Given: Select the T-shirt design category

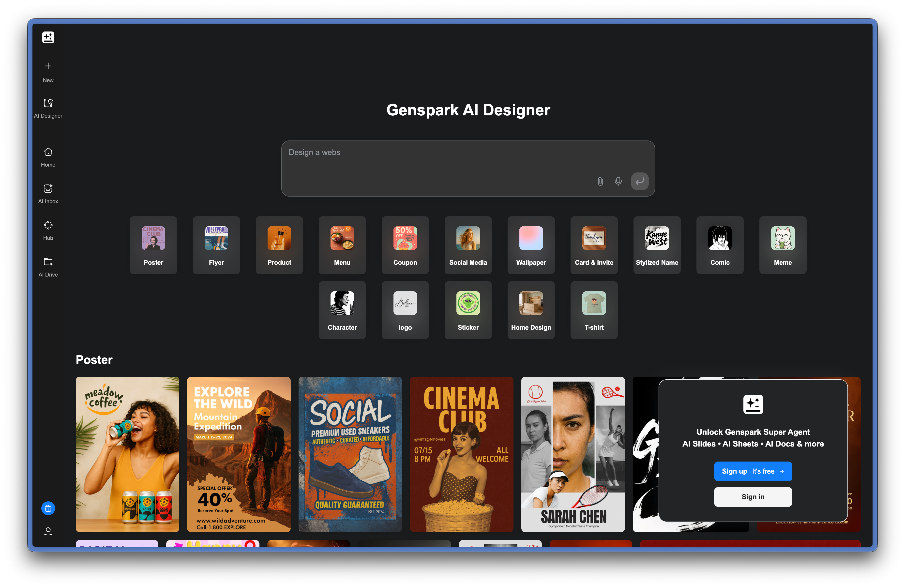Looking at the screenshot, I should tap(594, 310).
